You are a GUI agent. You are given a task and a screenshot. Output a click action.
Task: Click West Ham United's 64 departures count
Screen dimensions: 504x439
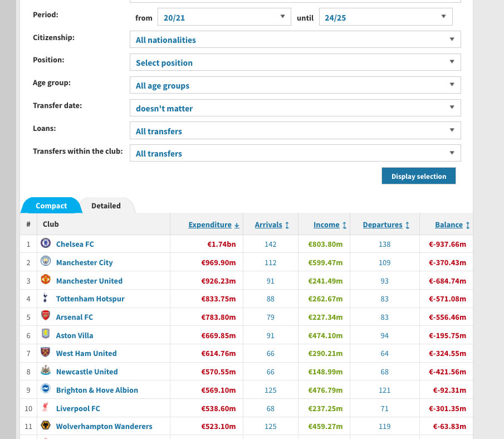(x=384, y=353)
